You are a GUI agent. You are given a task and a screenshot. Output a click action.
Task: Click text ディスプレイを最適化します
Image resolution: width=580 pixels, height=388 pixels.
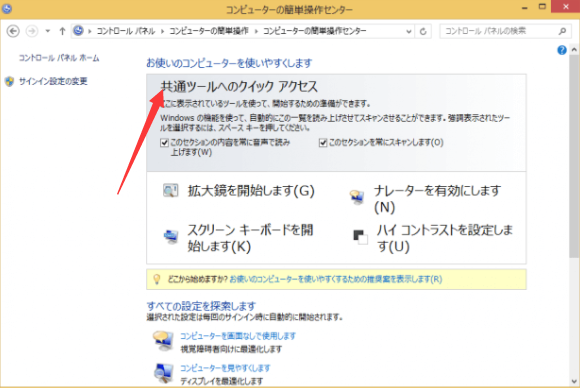[222, 381]
